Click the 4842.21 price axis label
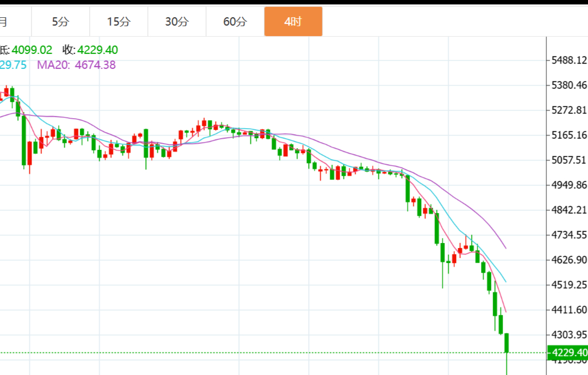 [x=569, y=210]
